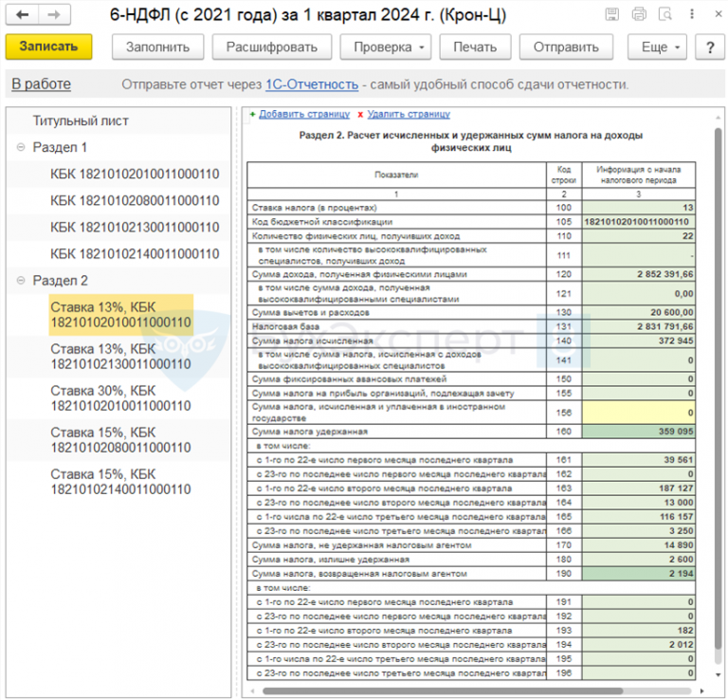
Task: Click the save diskette icon in title bar
Action: [613, 15]
